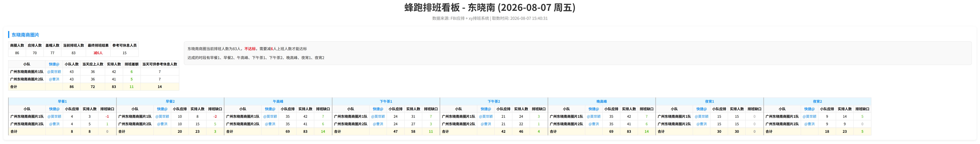Click the red 减6人 final result cell
The height and width of the screenshot is (144, 980).
[x=98, y=53]
